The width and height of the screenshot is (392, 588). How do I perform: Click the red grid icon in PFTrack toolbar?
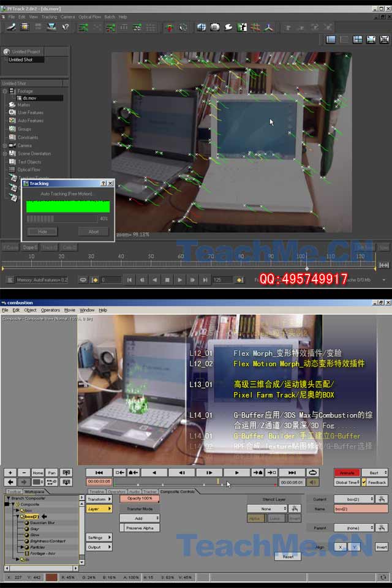(255, 28)
